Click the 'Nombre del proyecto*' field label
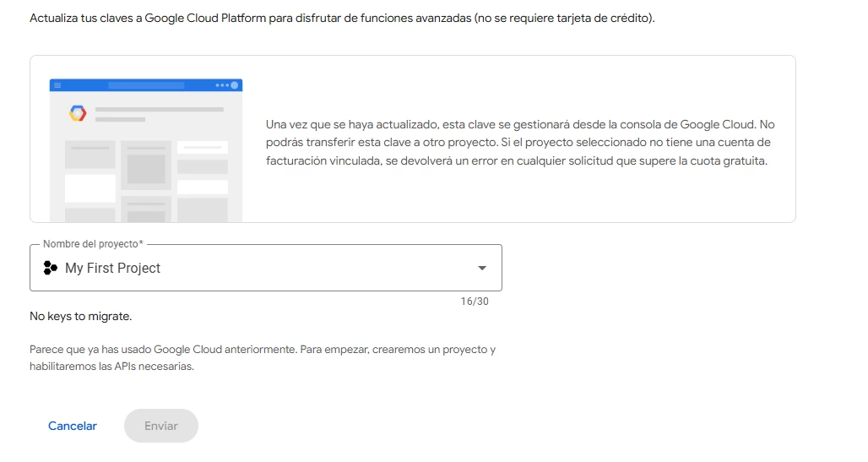The width and height of the screenshot is (868, 462). coord(93,244)
